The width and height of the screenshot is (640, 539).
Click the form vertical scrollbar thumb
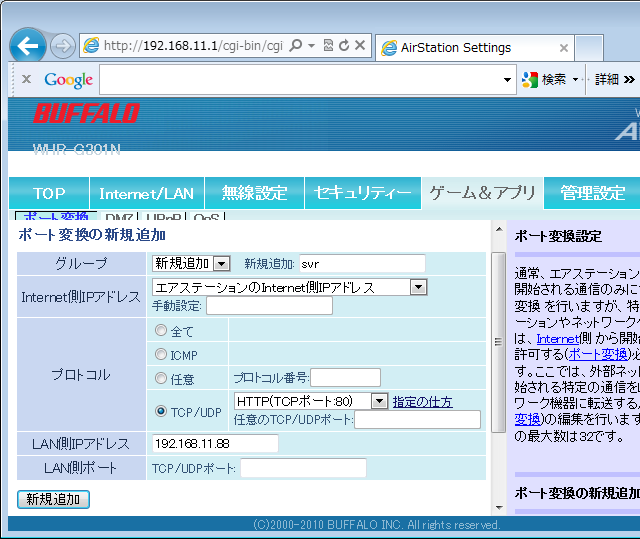tap(498, 342)
